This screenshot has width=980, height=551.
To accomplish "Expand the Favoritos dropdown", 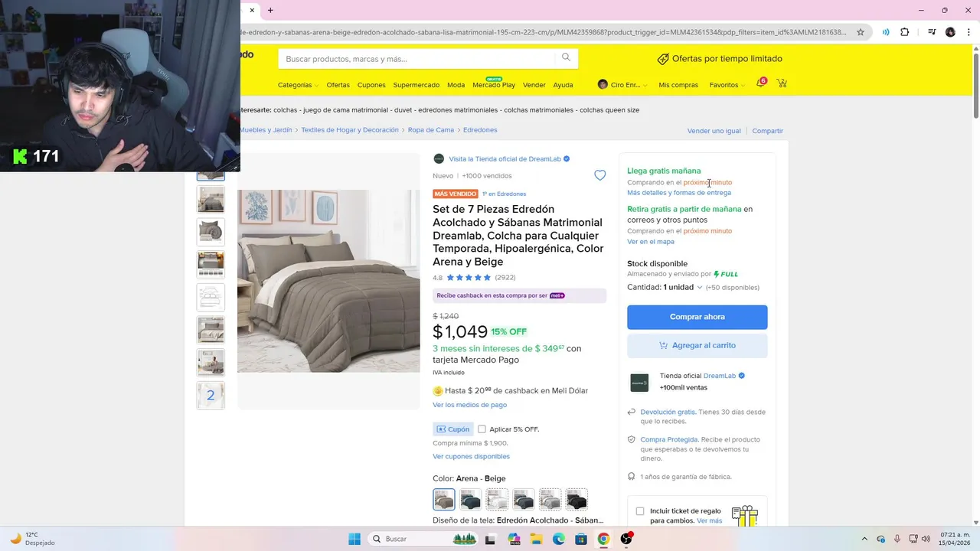I will click(x=727, y=85).
